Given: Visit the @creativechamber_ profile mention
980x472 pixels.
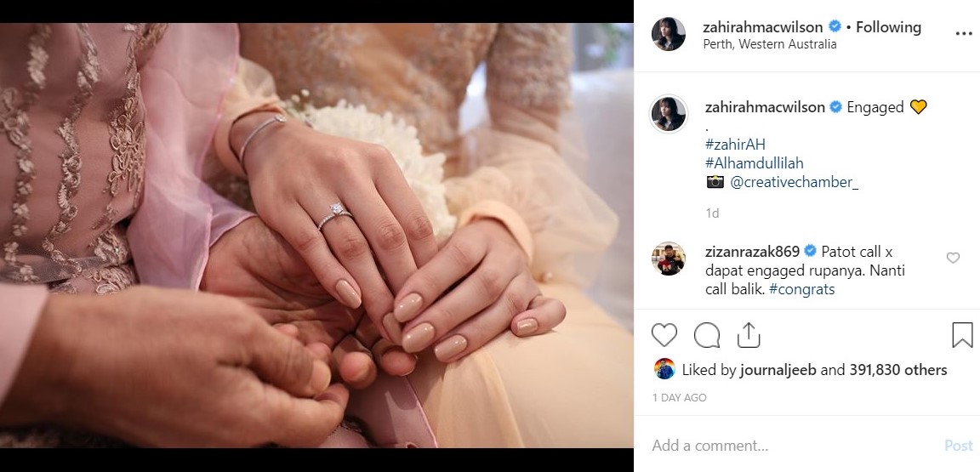Looking at the screenshot, I should pyautogui.click(x=794, y=182).
